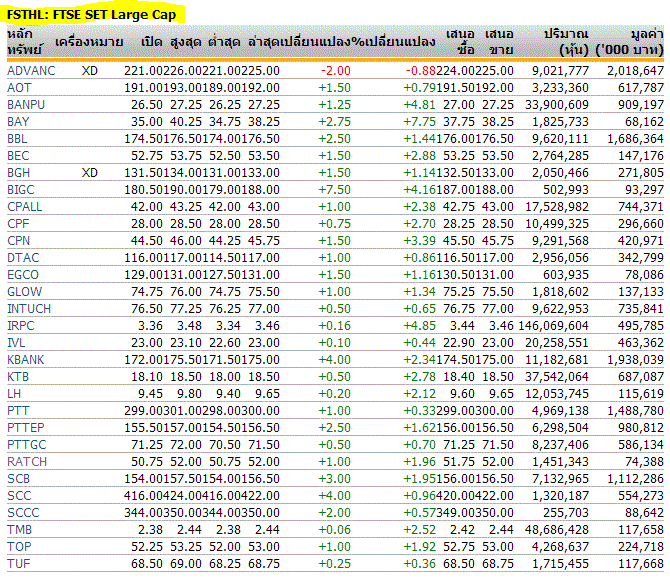This screenshot has height=579, width=670.
Task: Open the BBL stock link
Action: 17,139
